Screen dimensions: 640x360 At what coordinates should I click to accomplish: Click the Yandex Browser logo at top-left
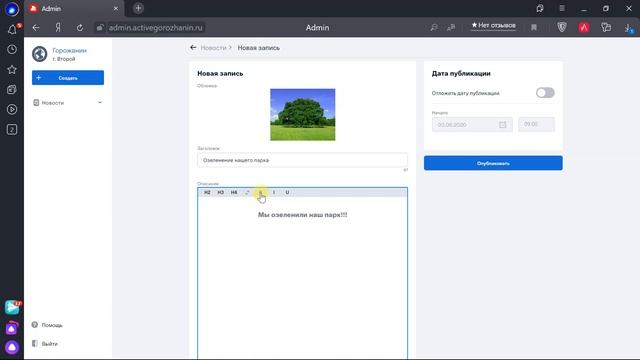tap(12, 9)
